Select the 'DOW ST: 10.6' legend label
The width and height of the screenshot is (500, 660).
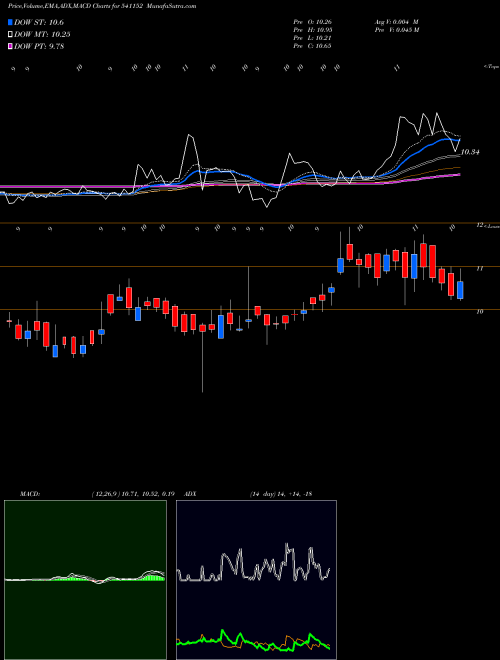click(39, 22)
